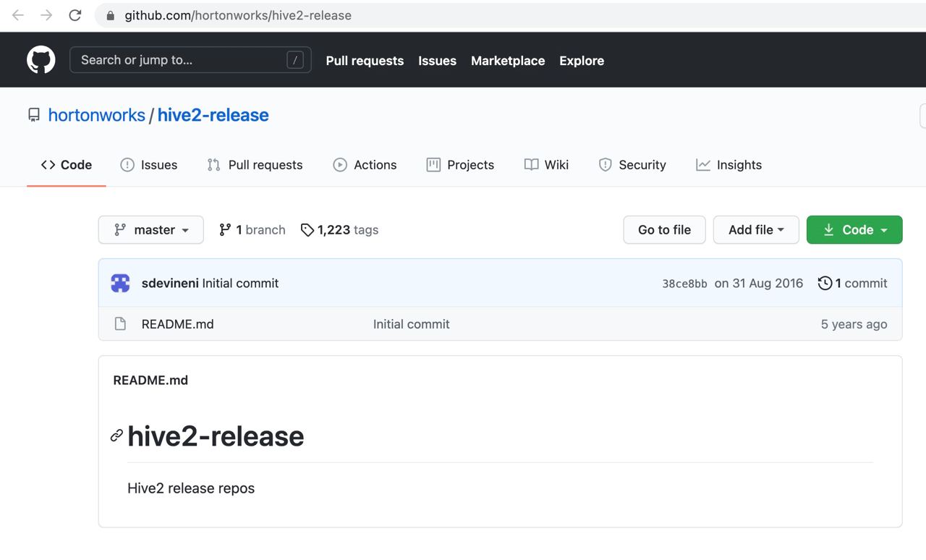
Task: Open the Projects tab
Action: tap(460, 165)
